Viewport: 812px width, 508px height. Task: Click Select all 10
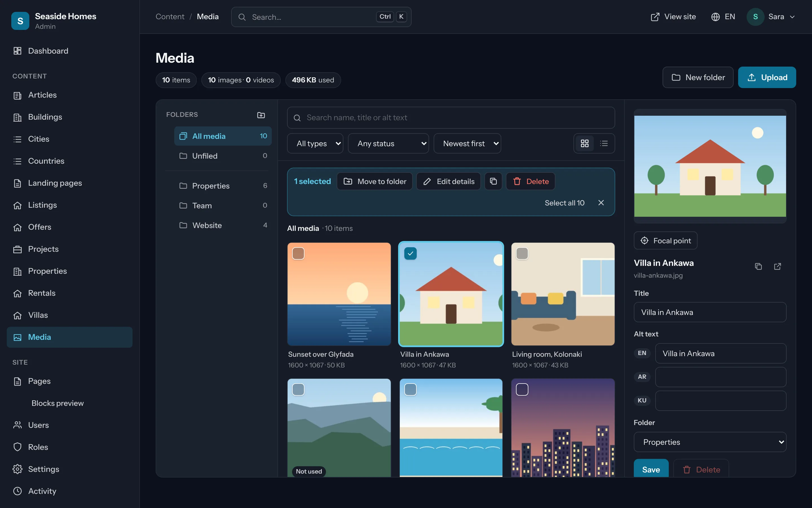pos(564,203)
